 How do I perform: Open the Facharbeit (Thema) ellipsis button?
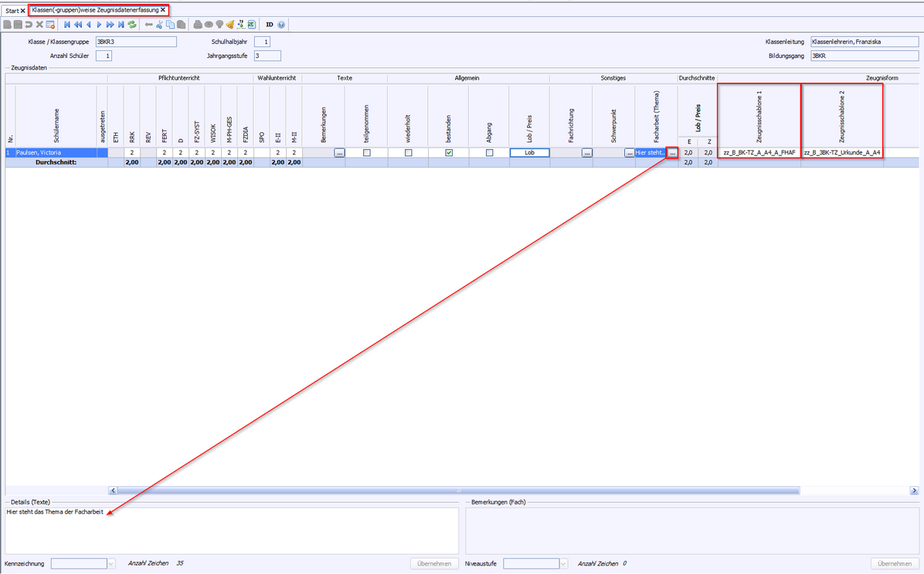point(672,153)
